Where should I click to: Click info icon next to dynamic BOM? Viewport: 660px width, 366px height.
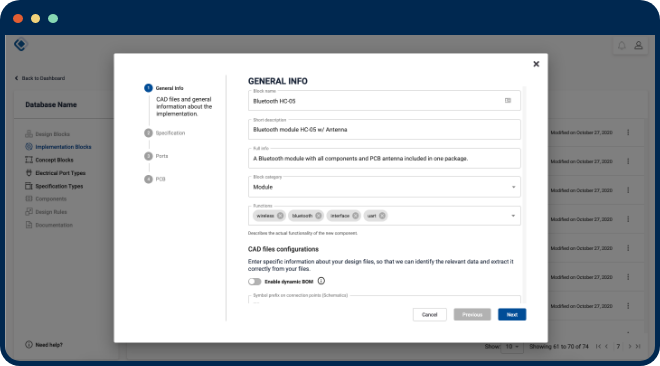321,281
